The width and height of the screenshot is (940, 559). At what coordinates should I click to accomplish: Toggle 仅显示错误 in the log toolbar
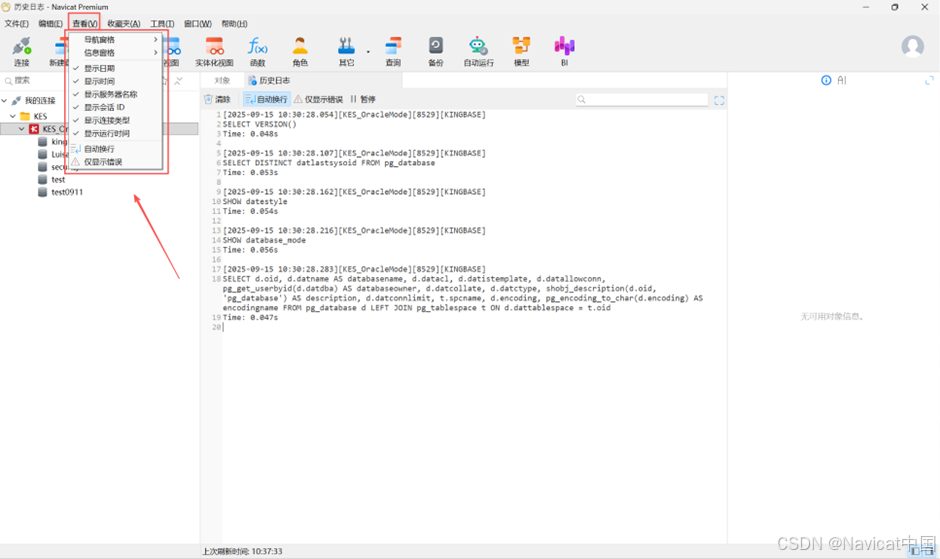(x=318, y=100)
